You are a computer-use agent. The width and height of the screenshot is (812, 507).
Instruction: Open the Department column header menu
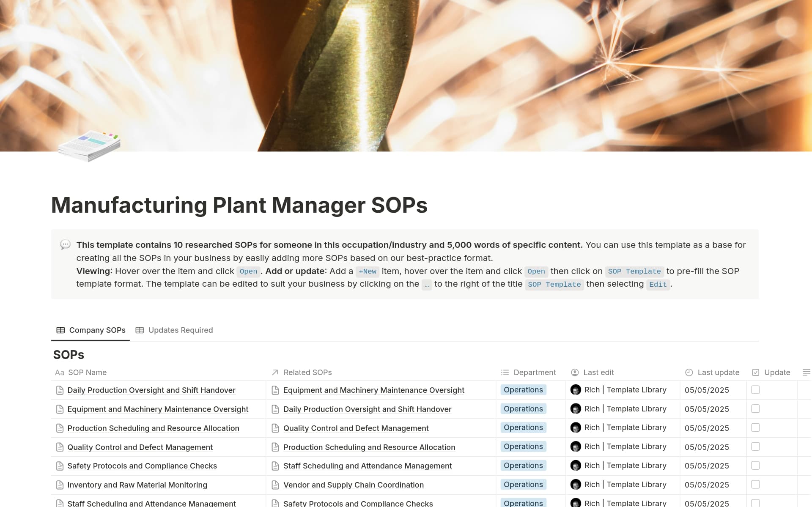(534, 373)
